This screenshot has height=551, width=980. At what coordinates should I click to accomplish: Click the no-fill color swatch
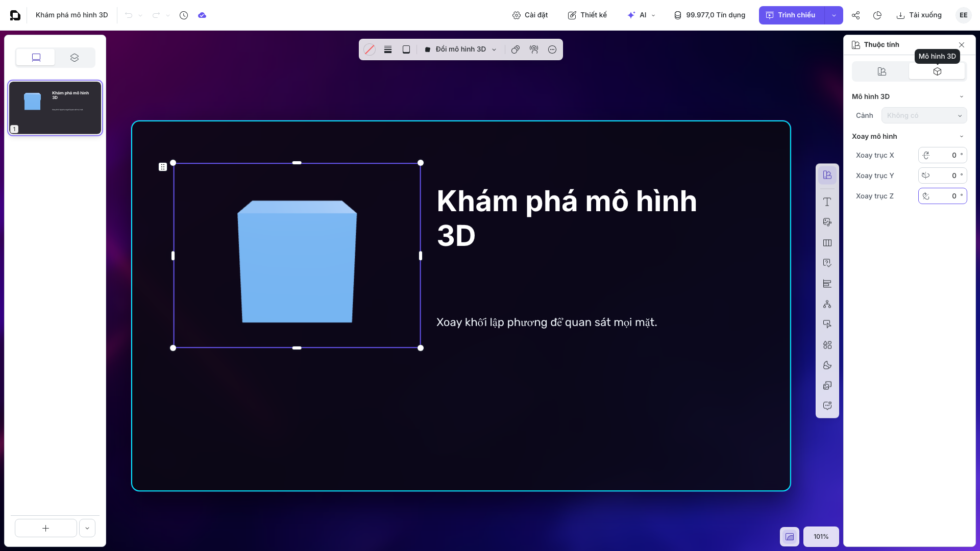point(370,49)
